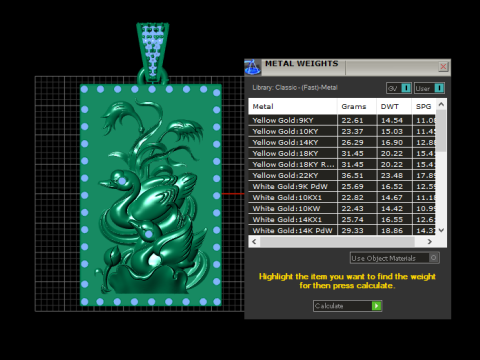
Task: Click the Metal Weights title bar
Action: pos(347,67)
